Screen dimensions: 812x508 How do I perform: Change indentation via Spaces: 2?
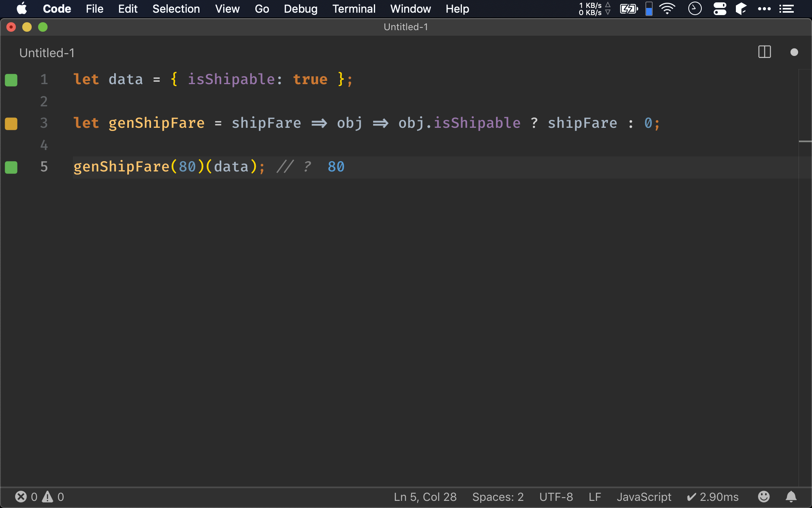(498, 497)
